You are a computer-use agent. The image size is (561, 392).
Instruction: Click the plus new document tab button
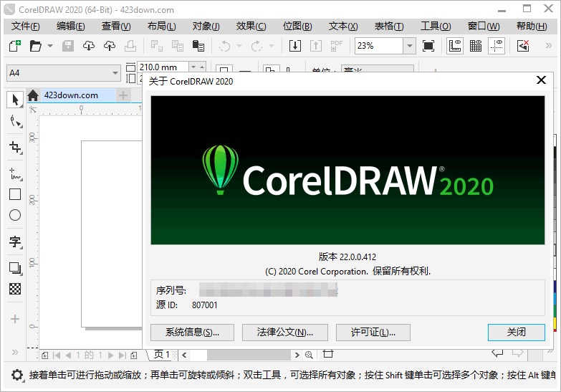[123, 95]
